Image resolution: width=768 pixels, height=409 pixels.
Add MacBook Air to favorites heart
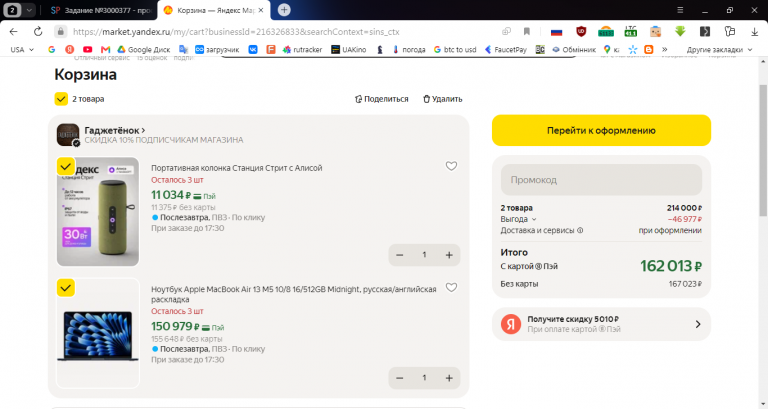pyautogui.click(x=451, y=288)
